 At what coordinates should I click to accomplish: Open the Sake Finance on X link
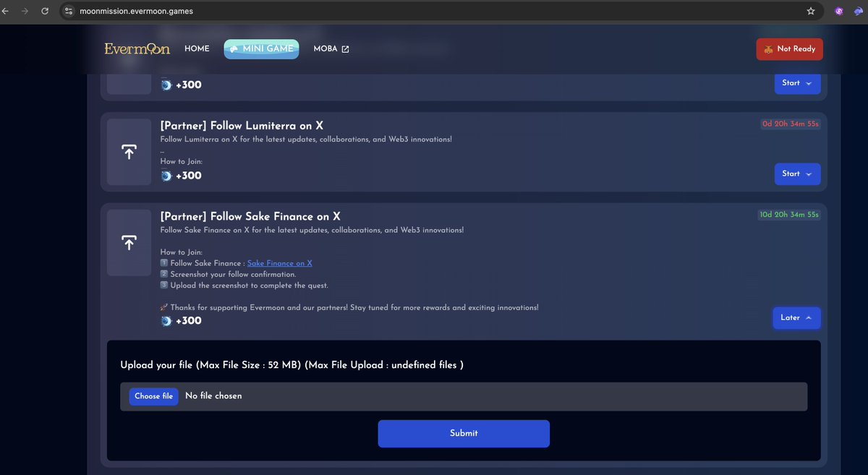click(280, 263)
